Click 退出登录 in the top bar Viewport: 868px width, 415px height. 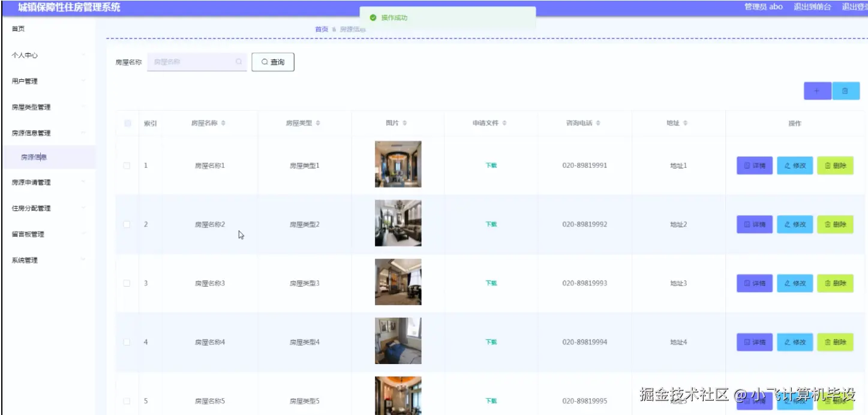(854, 7)
